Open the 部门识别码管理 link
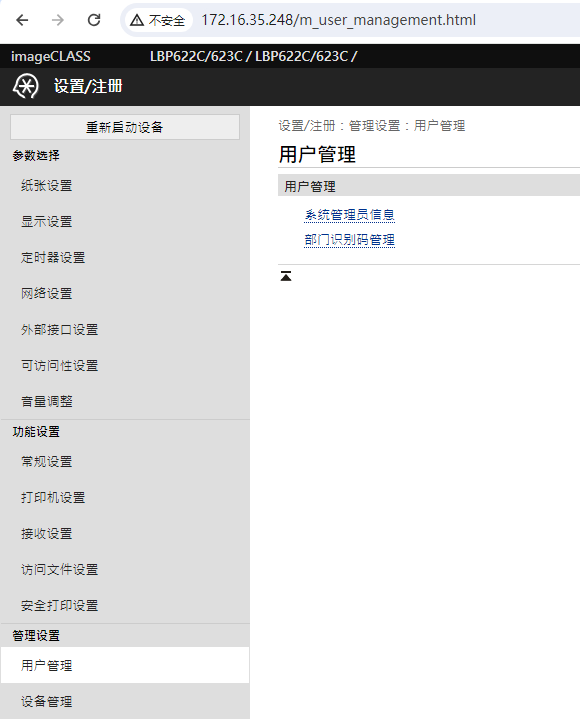580x719 pixels. click(349, 239)
